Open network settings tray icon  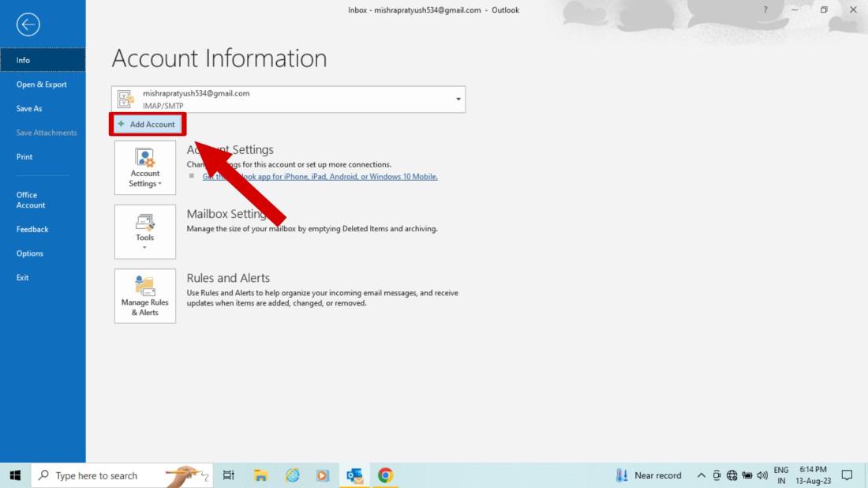tap(731, 475)
